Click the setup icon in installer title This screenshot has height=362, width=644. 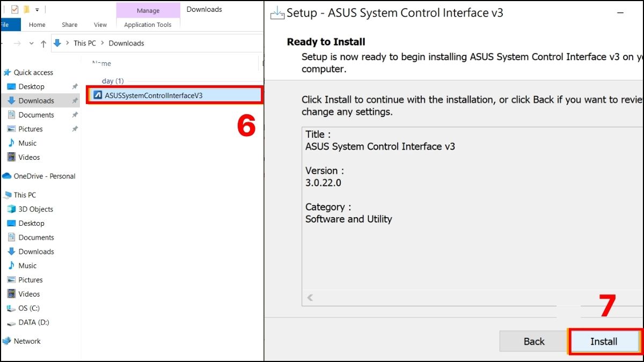coord(277,13)
